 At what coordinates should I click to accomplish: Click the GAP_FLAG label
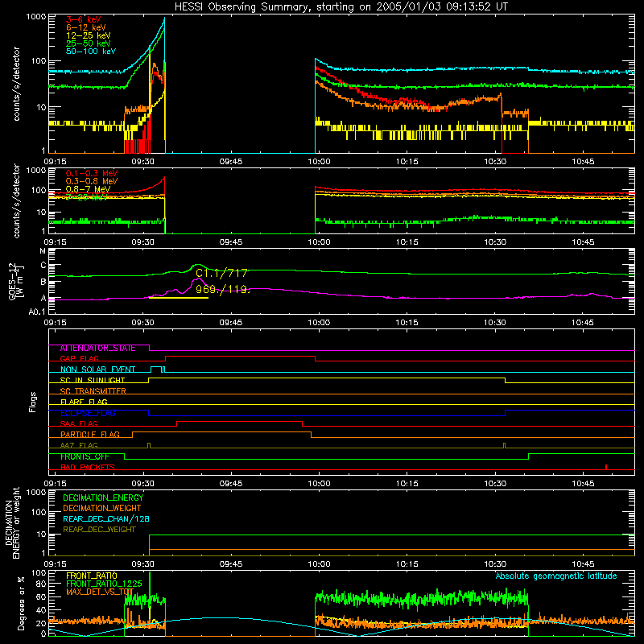(x=79, y=358)
